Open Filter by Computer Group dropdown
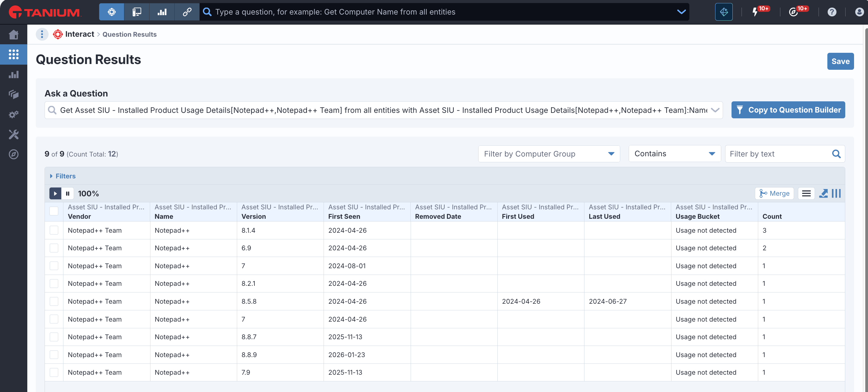The width and height of the screenshot is (868, 392). coord(549,154)
